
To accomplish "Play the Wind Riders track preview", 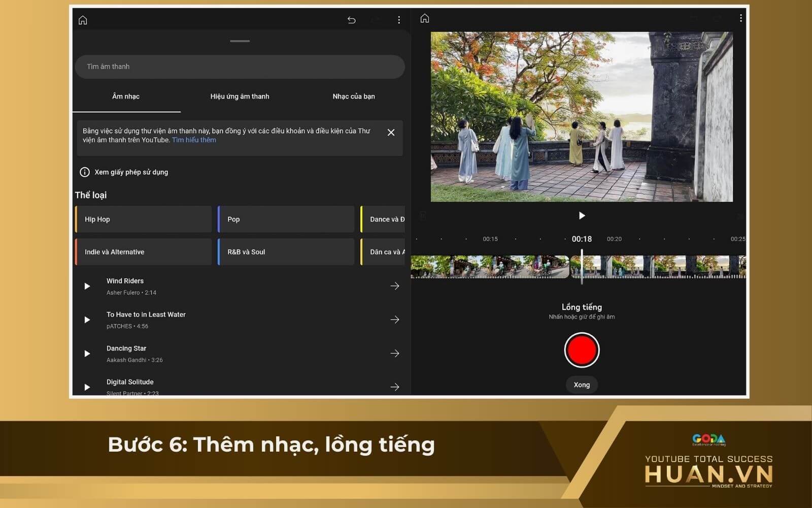I will 87,286.
